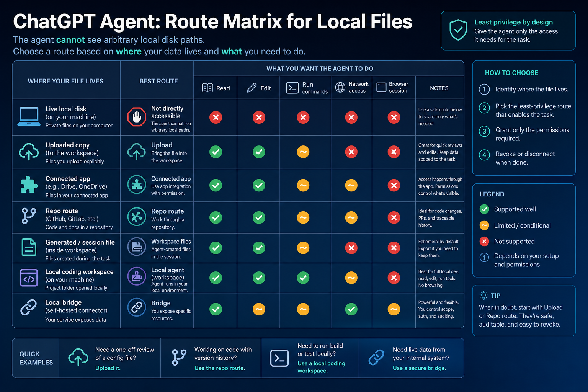
Task: Click the document icon for Generated / session file
Action: [29, 247]
